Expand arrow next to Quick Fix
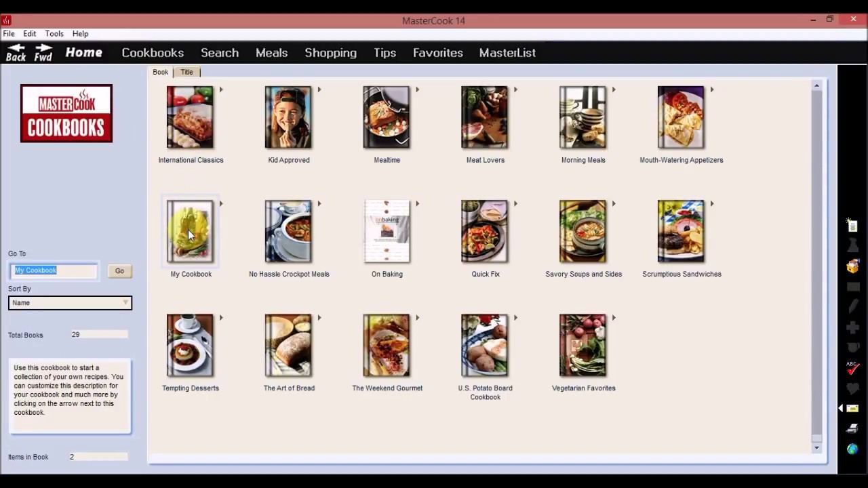This screenshot has height=488, width=868. tap(516, 203)
